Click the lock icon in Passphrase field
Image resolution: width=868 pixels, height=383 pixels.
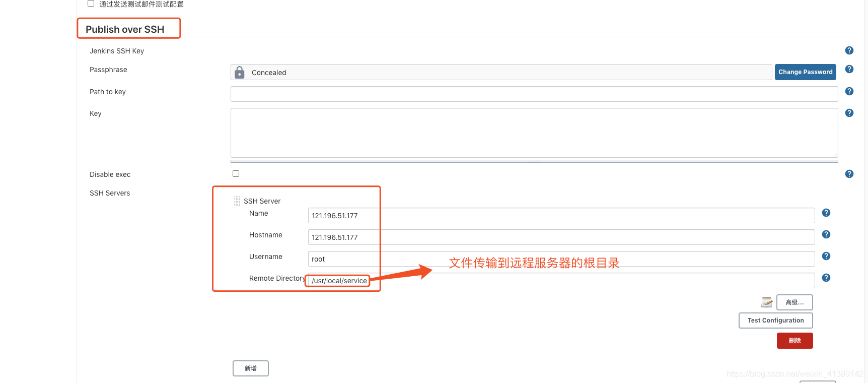pos(240,72)
